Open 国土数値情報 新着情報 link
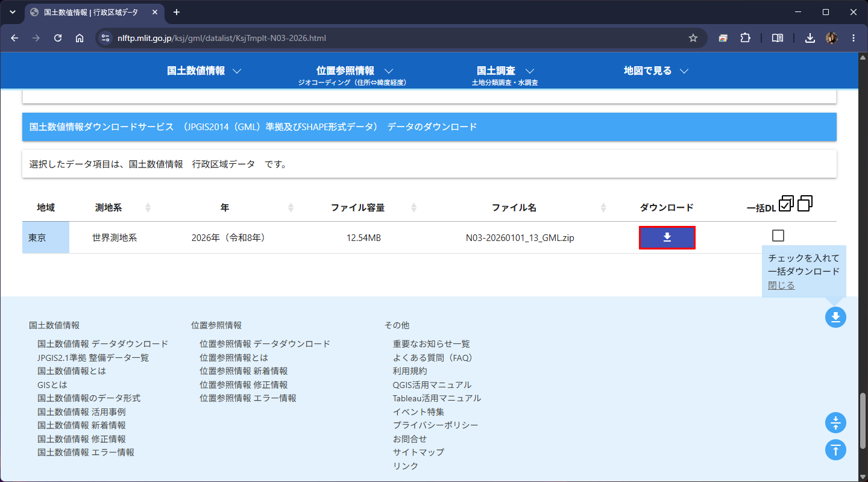 click(81, 425)
